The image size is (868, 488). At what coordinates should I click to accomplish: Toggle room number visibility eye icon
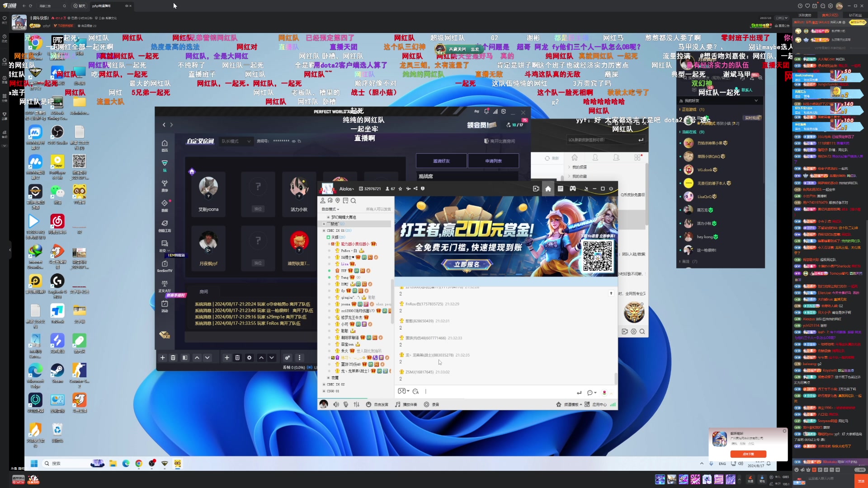pyautogui.click(x=293, y=141)
